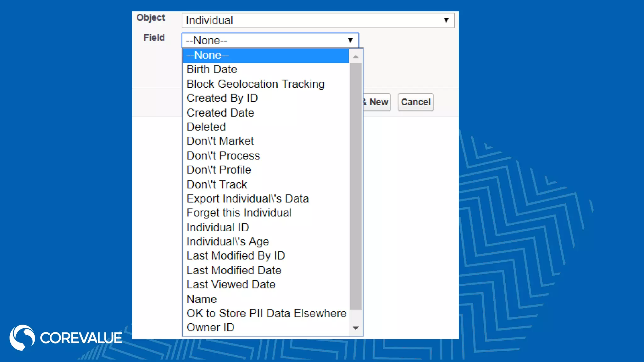Select the --None-- option in list
Screen dimensions: 644x362
(x=266, y=55)
